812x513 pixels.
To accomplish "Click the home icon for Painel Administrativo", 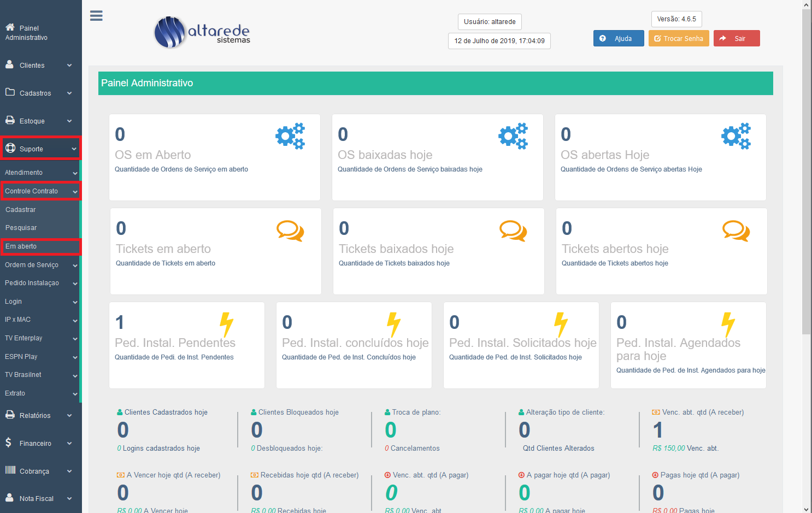I will tap(10, 27).
